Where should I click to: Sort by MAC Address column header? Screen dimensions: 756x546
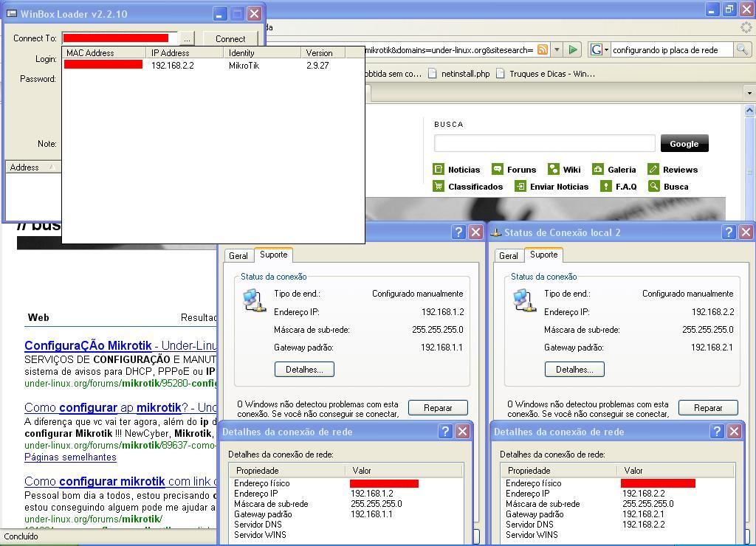pyautogui.click(x=104, y=52)
